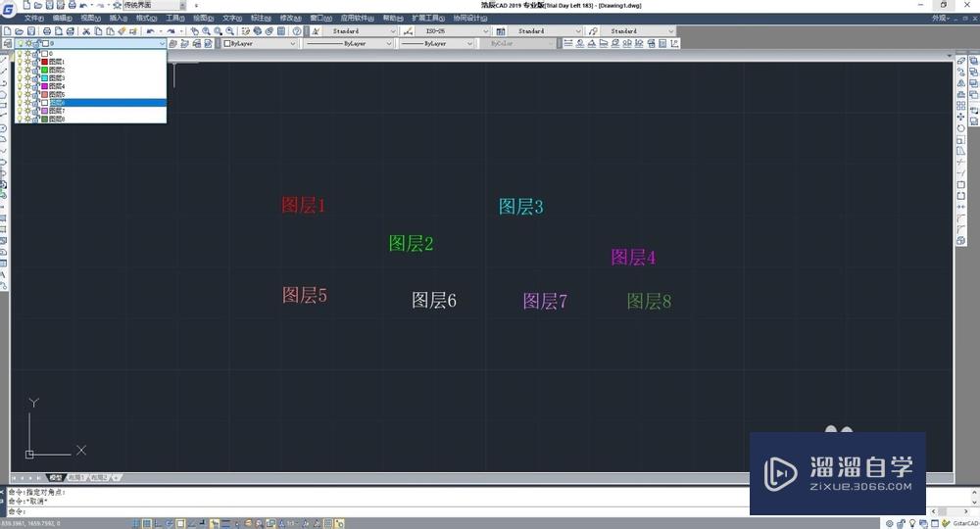
Task: Open the ByLayer lineweight dropdown
Action: click(x=436, y=44)
